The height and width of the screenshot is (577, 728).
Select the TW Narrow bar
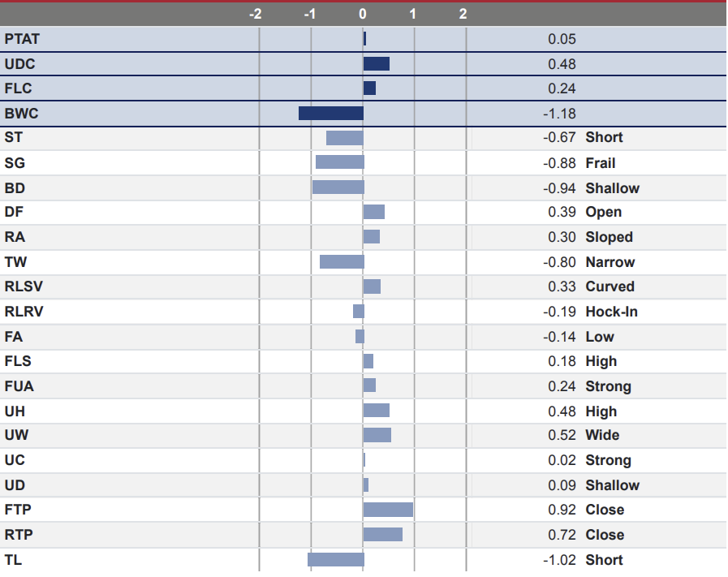342,262
